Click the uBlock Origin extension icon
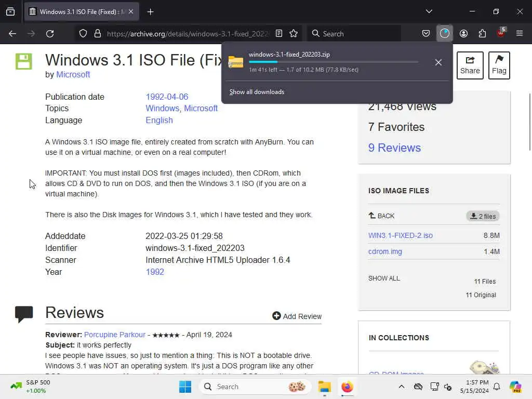 click(x=501, y=33)
